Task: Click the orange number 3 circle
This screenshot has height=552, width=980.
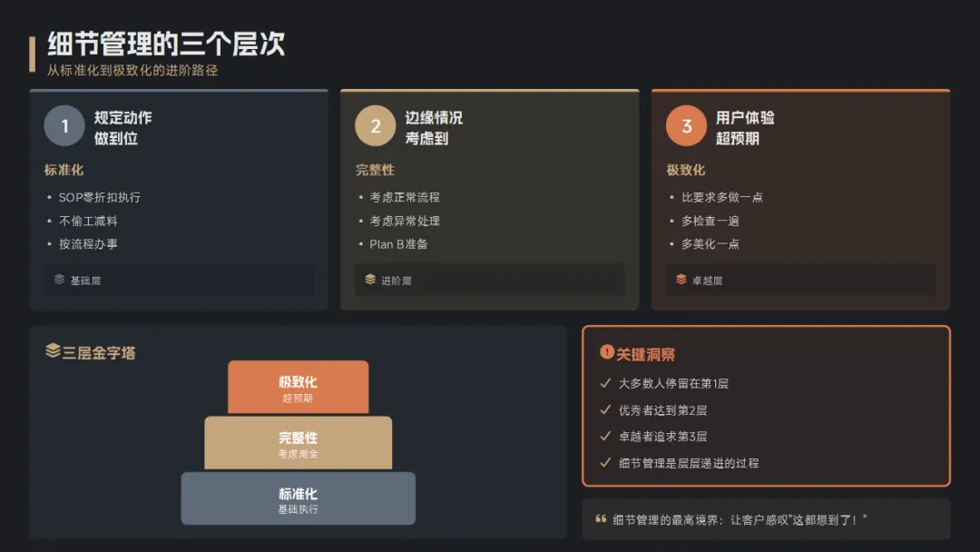Action: click(x=687, y=126)
